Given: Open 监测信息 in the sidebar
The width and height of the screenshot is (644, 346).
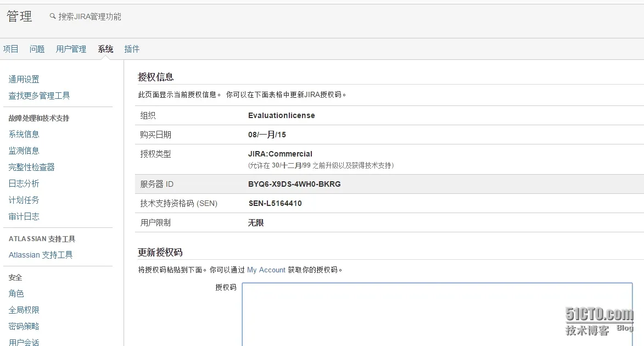Looking at the screenshot, I should click(x=24, y=150).
